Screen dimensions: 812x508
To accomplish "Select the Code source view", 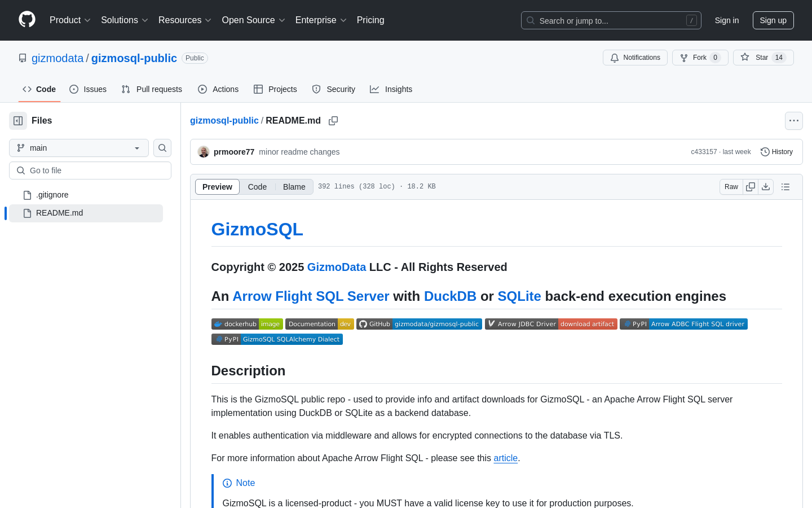I will tap(257, 187).
